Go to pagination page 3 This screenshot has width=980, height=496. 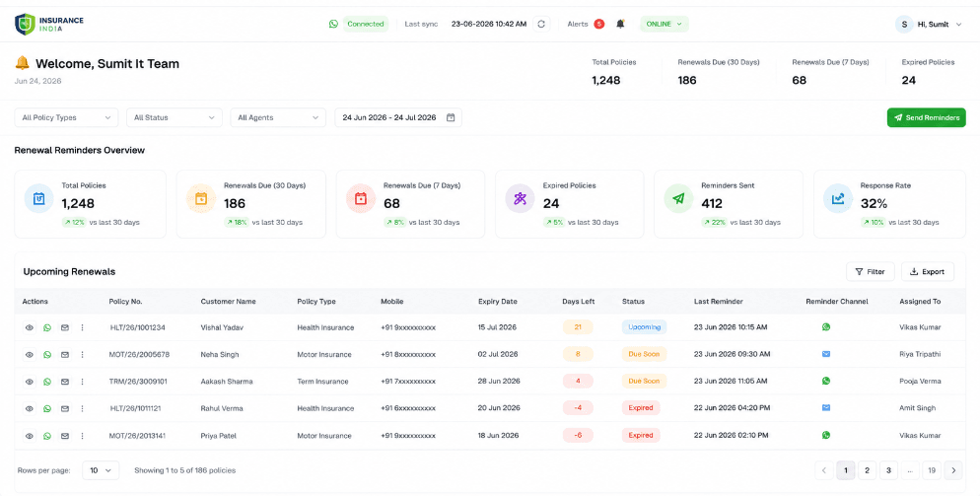(x=888, y=470)
